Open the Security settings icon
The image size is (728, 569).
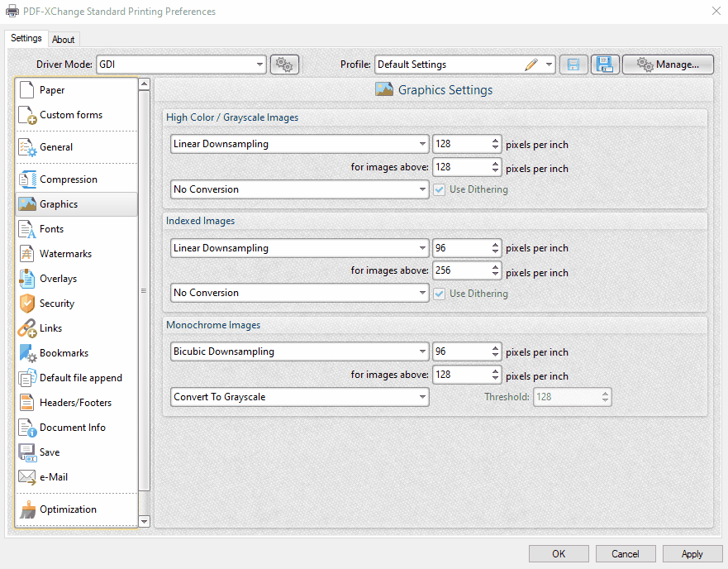[x=26, y=303]
